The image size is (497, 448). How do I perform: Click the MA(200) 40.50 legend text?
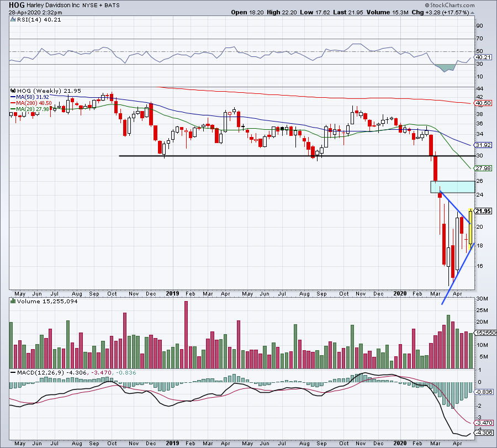34,103
